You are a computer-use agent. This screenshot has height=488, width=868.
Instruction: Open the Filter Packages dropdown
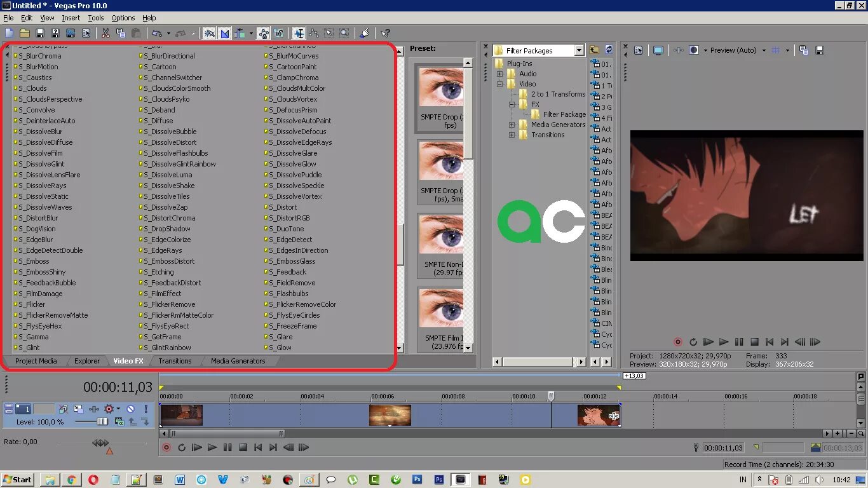(x=579, y=50)
